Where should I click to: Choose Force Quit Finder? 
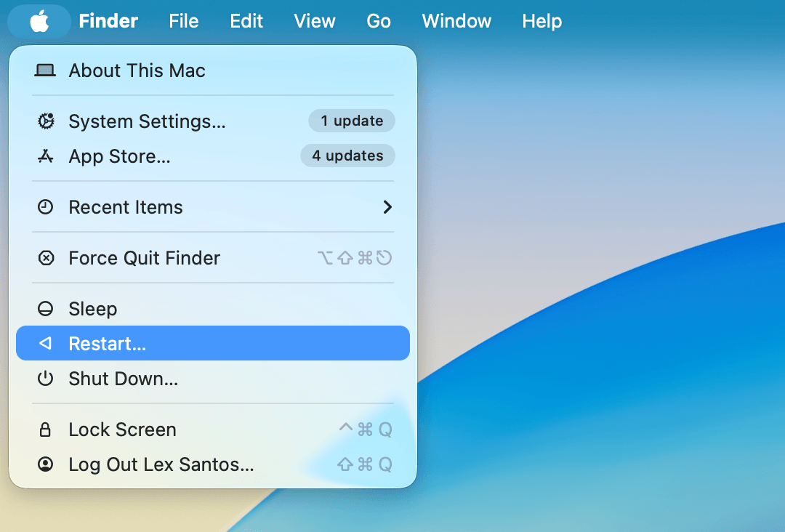[x=213, y=258]
